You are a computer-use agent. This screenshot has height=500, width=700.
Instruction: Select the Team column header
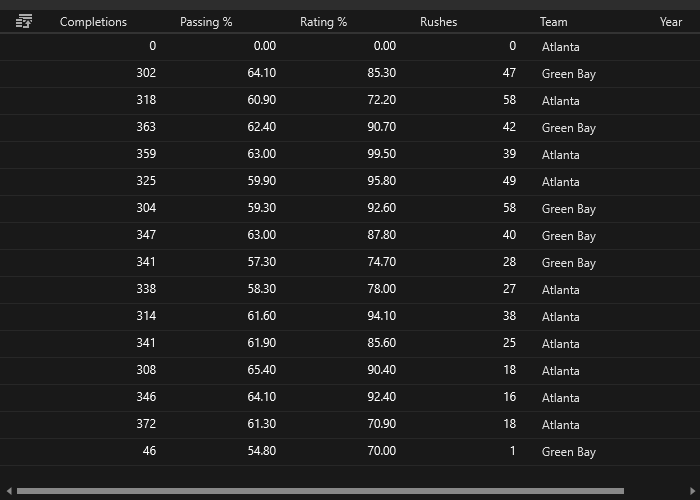pos(553,22)
